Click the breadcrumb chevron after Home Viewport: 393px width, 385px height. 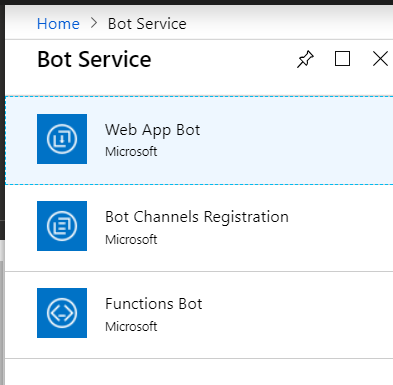[x=94, y=23]
